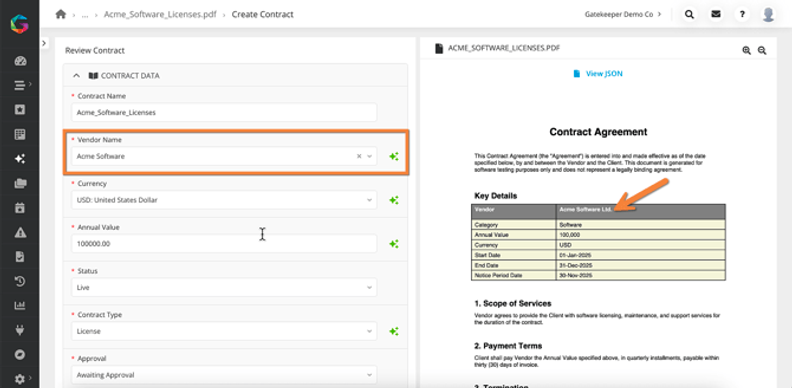This screenshot has height=388, width=792.
Task: Click AI sparkle icon beside Annual Value
Action: click(x=393, y=244)
